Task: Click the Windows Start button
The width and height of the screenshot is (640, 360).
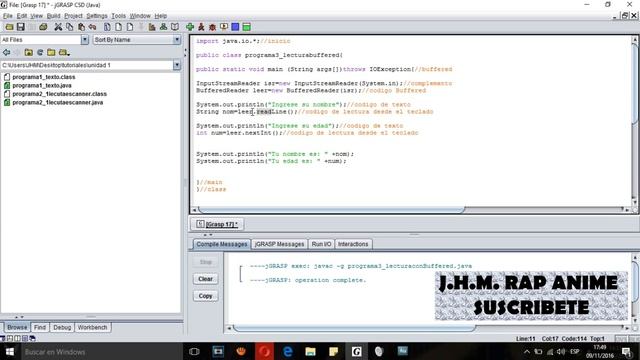Action: (x=9, y=351)
